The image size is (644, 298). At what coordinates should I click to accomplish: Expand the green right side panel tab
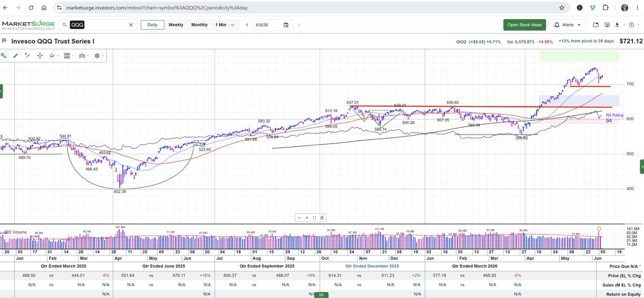(642, 167)
